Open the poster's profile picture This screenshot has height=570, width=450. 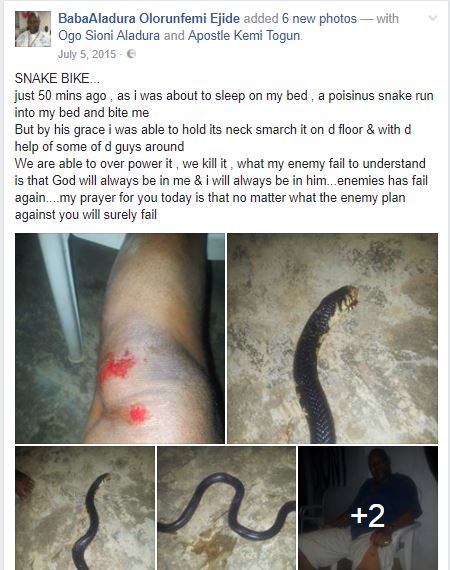pyautogui.click(x=33, y=29)
